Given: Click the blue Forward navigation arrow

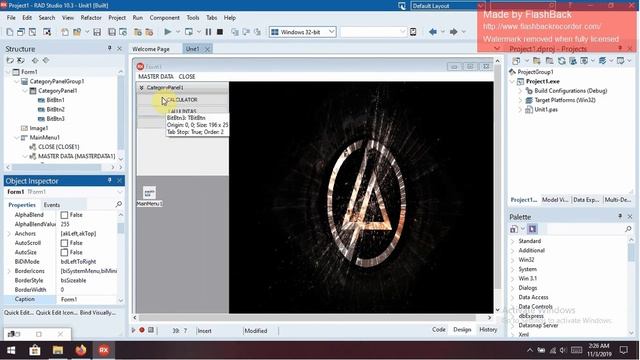Looking at the screenshot, I should (453, 31).
